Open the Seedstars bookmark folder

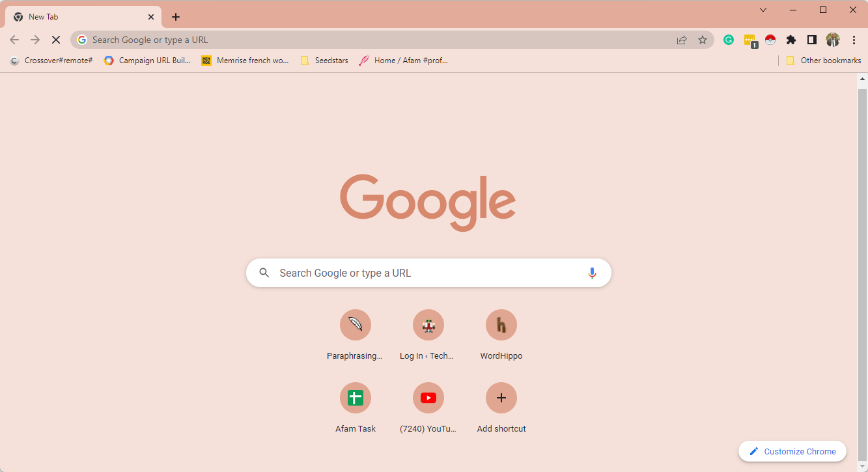tap(324, 61)
